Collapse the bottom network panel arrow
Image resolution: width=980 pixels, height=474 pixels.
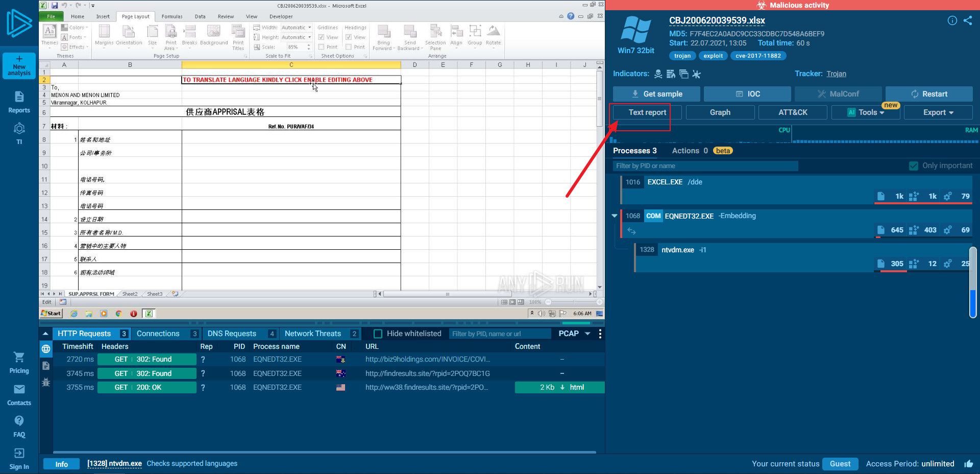(x=45, y=334)
